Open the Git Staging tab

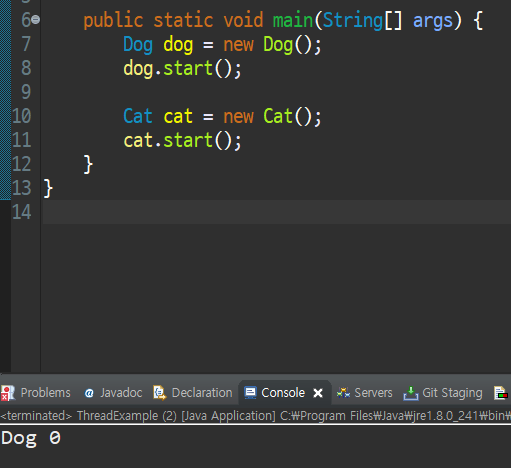[443, 393]
